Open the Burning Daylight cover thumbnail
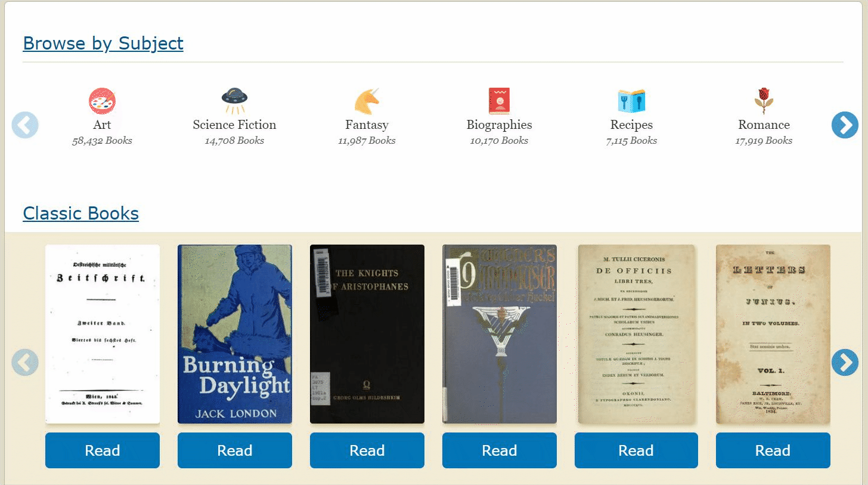 tap(235, 334)
